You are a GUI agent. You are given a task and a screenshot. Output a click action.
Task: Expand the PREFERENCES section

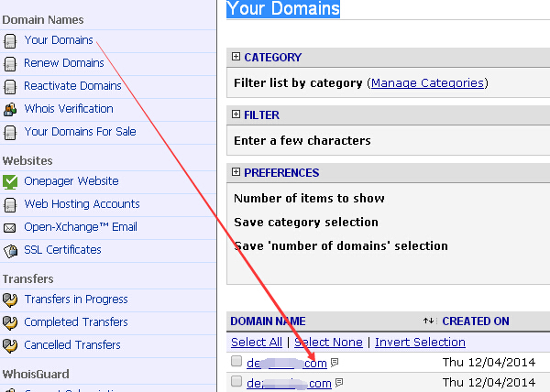coord(236,172)
